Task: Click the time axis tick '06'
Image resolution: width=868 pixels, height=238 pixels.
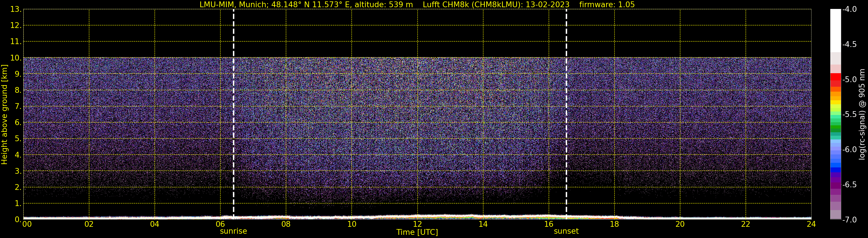Action: 220,224
